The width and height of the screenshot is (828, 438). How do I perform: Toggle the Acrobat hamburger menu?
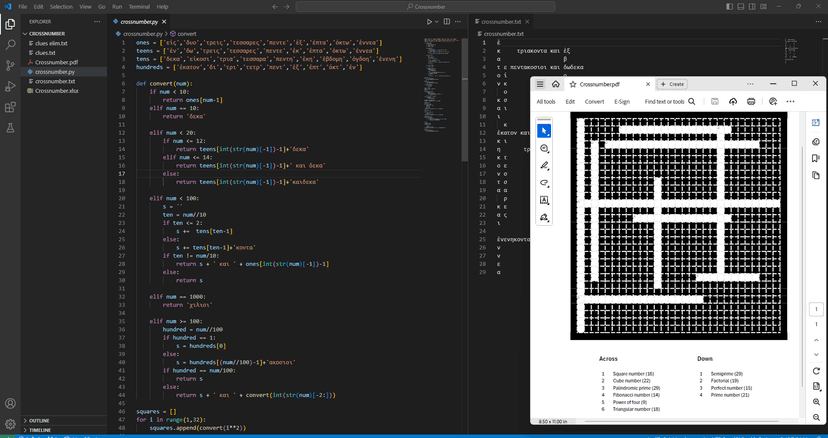pos(541,84)
